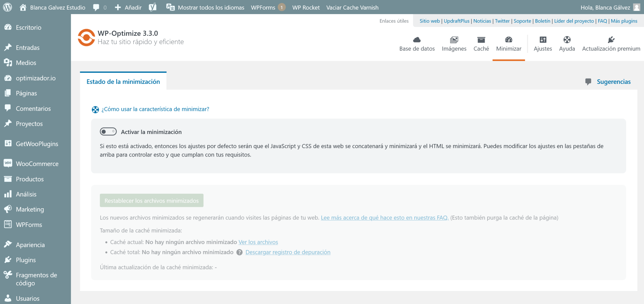The width and height of the screenshot is (644, 304).
Task: Switch to Estado de la minimización tab
Action: coord(123,82)
